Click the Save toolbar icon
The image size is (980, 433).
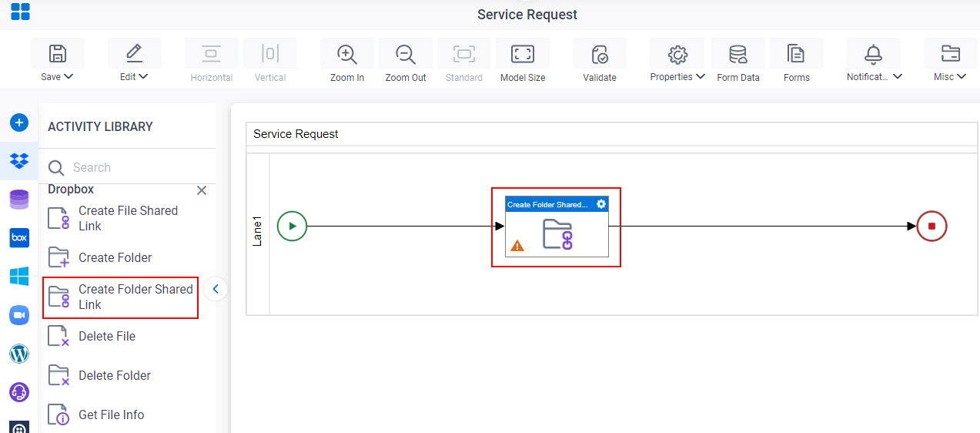click(x=57, y=54)
